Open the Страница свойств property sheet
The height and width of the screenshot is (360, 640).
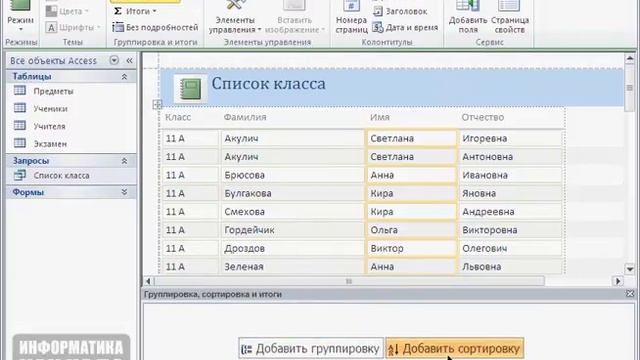(x=510, y=18)
